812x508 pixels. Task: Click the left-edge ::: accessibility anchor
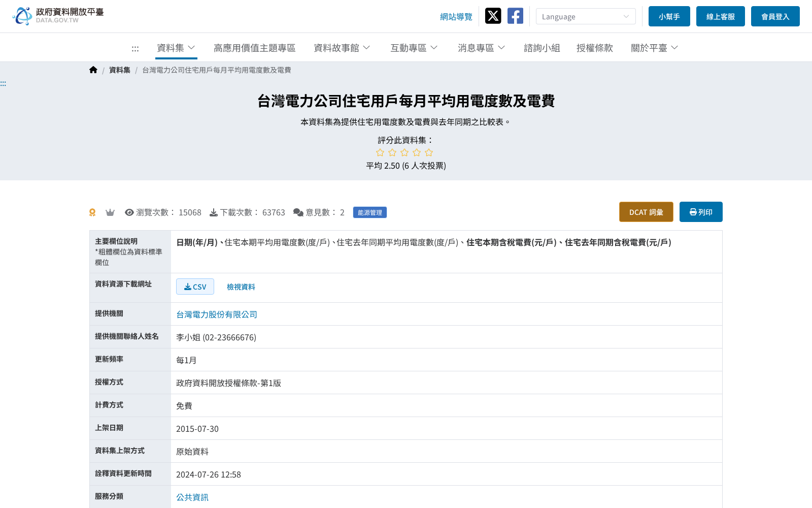click(3, 83)
